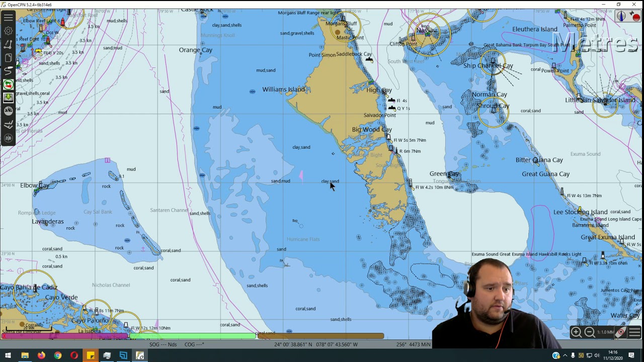Toggle the AIS targets display icon
This screenshot has height=362, width=644.
point(8,84)
